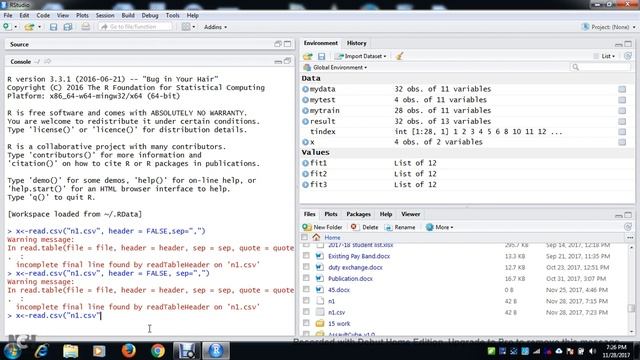Expand the result data frame arrow
The image size is (640, 360).
[x=305, y=121]
